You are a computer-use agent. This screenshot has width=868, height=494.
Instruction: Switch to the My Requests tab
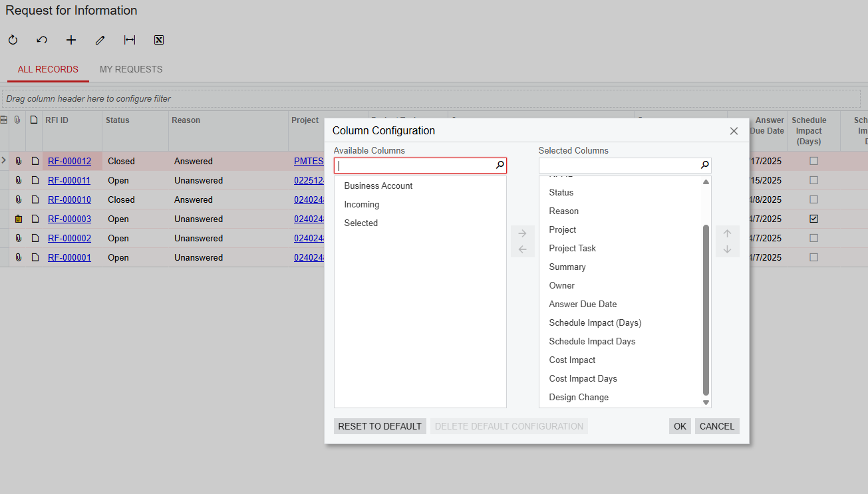click(x=131, y=69)
